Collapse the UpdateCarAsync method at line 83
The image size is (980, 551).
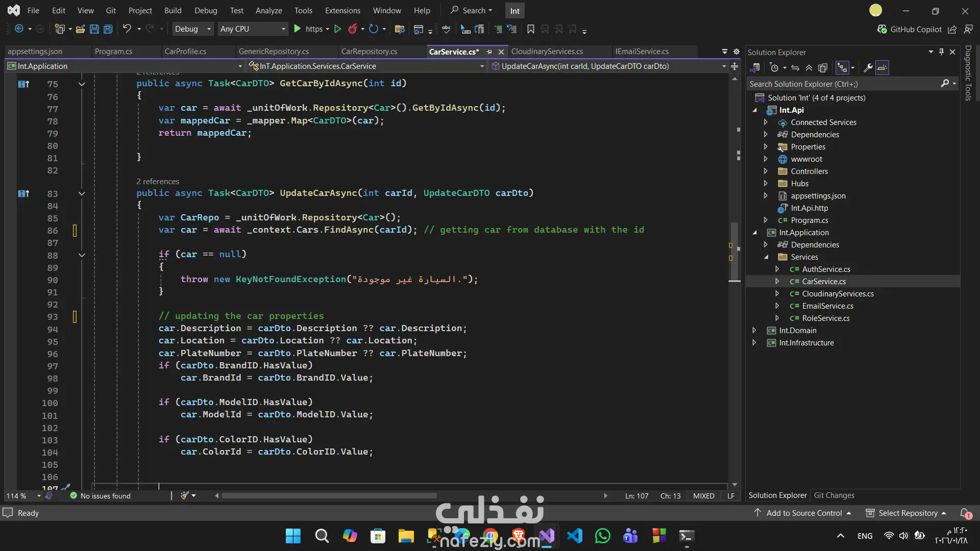pos(82,194)
